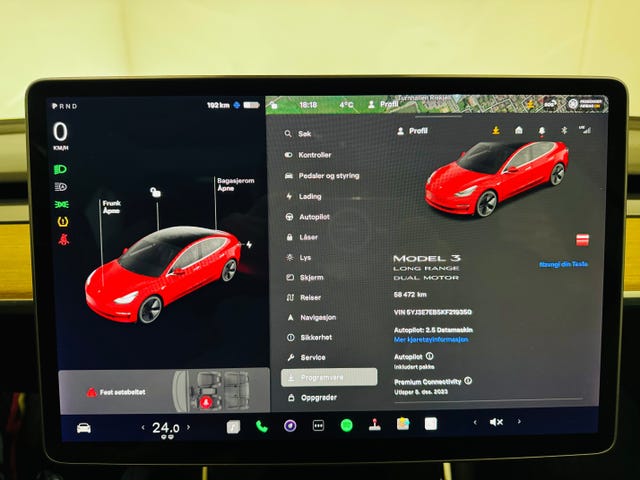Tap the info icon next to Autopilot
The width and height of the screenshot is (640, 480).
click(x=430, y=356)
